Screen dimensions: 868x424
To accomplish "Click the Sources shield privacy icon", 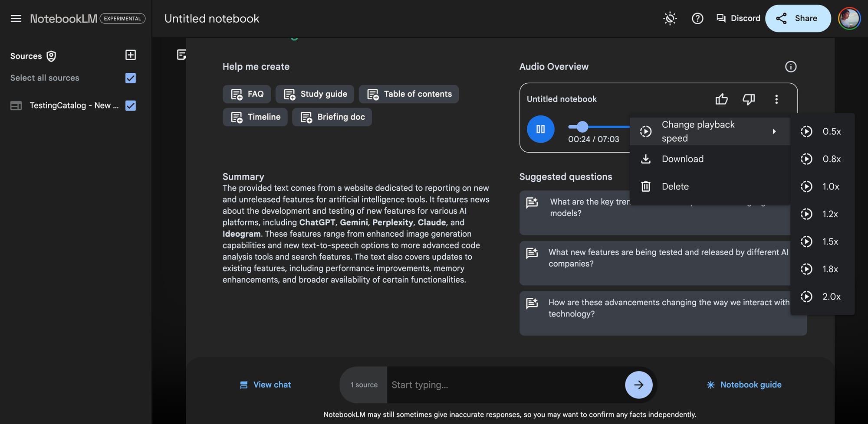I will point(51,56).
